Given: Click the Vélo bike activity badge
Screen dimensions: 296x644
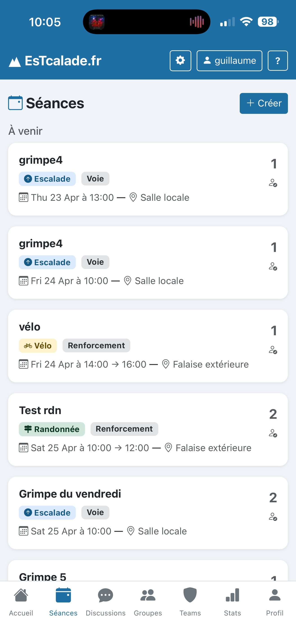Looking at the screenshot, I should (x=38, y=346).
